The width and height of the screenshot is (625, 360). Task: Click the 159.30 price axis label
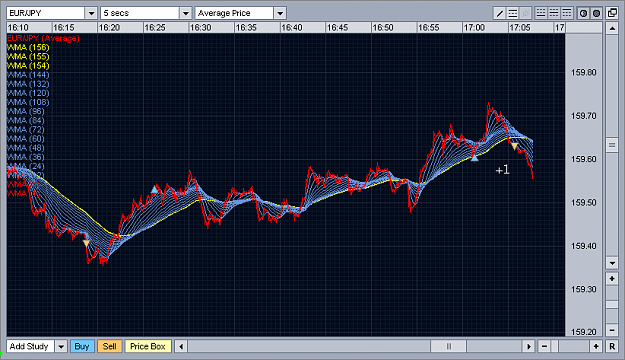(x=584, y=289)
